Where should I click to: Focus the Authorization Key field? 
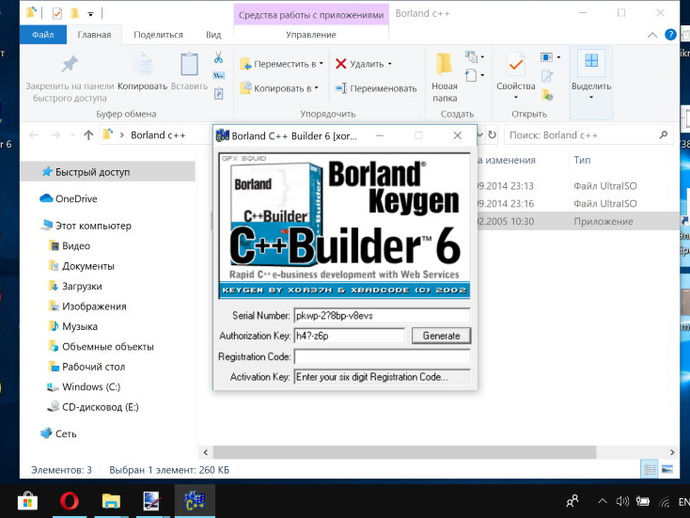(349, 336)
